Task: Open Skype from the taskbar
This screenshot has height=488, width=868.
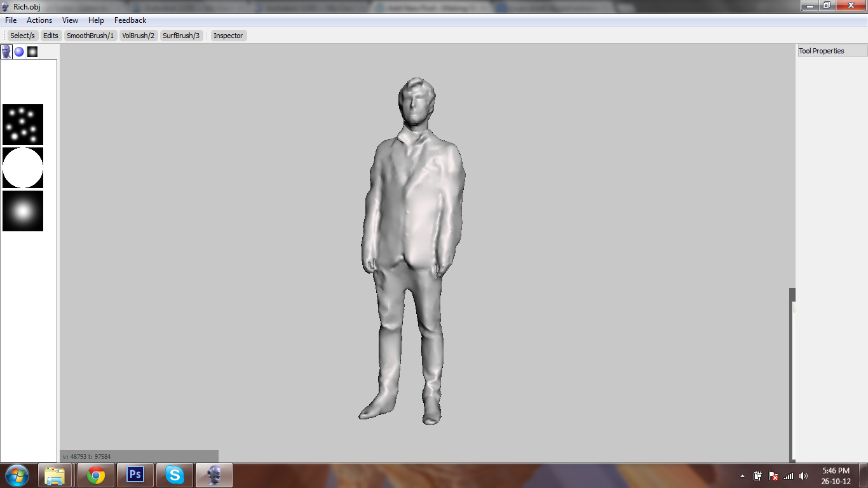Action: (x=175, y=475)
